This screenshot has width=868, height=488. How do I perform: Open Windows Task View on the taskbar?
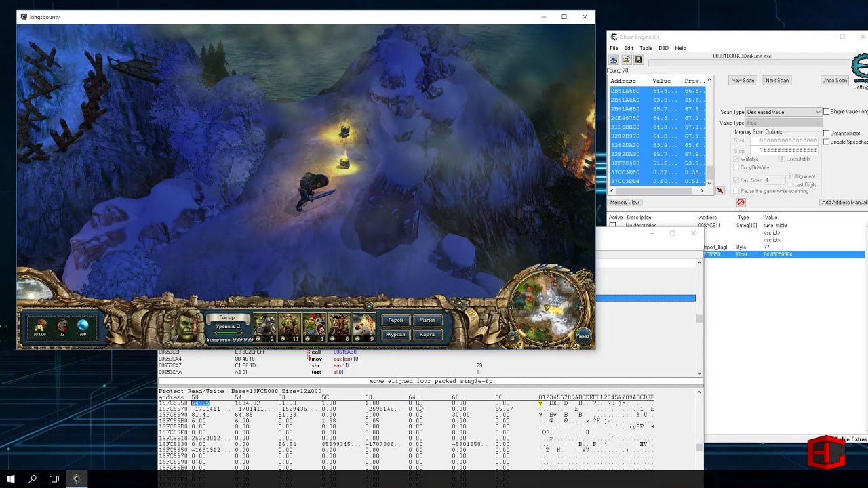(54, 479)
